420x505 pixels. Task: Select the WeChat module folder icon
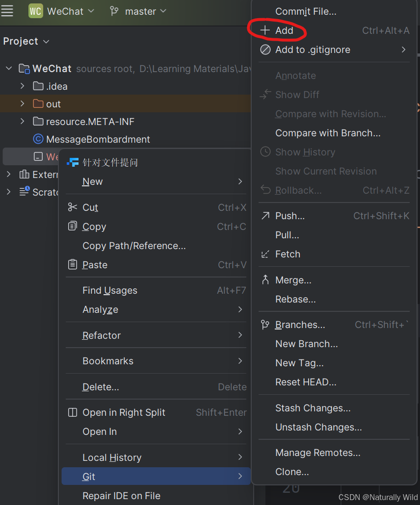pos(25,69)
